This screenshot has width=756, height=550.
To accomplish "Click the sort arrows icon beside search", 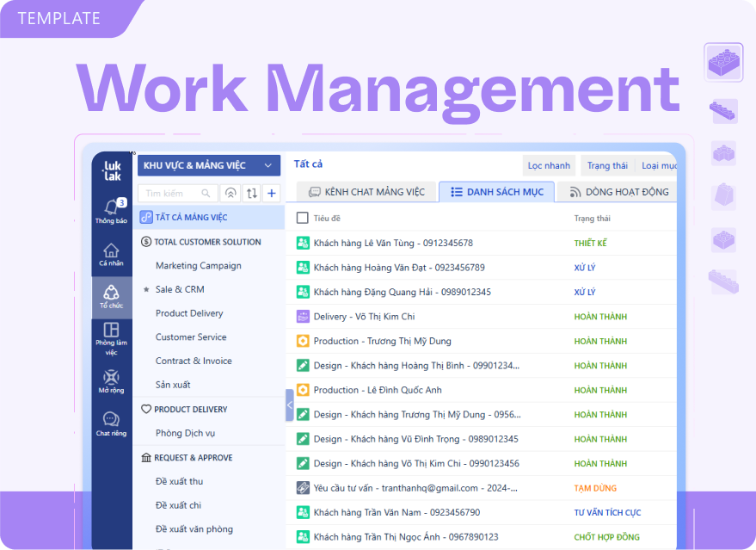I will tap(251, 194).
